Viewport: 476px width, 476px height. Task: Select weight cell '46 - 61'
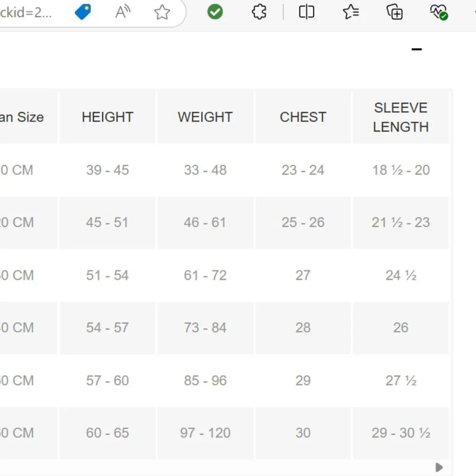[x=205, y=222]
